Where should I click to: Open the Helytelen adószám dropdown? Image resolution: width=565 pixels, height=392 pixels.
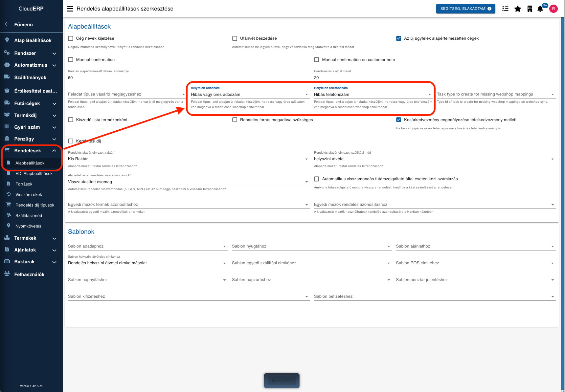click(250, 95)
